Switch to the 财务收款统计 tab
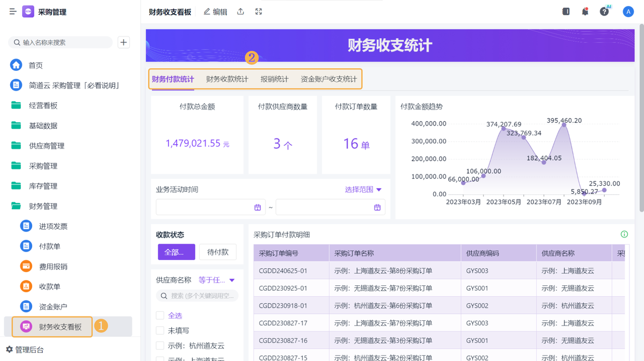644x361 pixels. click(227, 79)
